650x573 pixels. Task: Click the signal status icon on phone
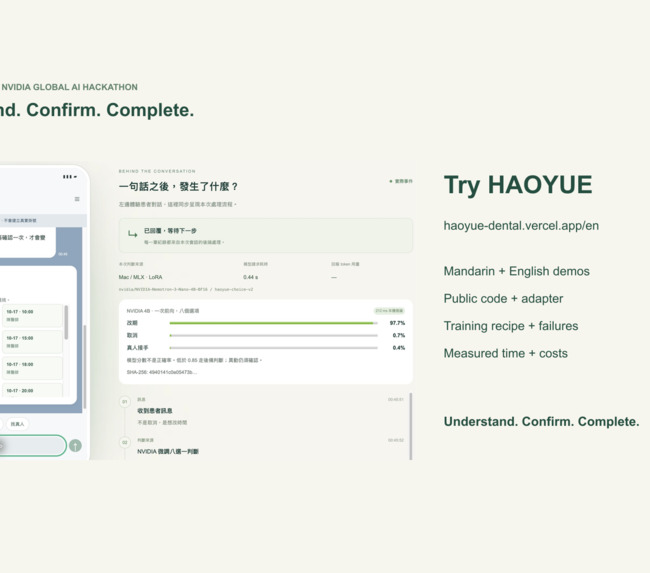click(70, 177)
